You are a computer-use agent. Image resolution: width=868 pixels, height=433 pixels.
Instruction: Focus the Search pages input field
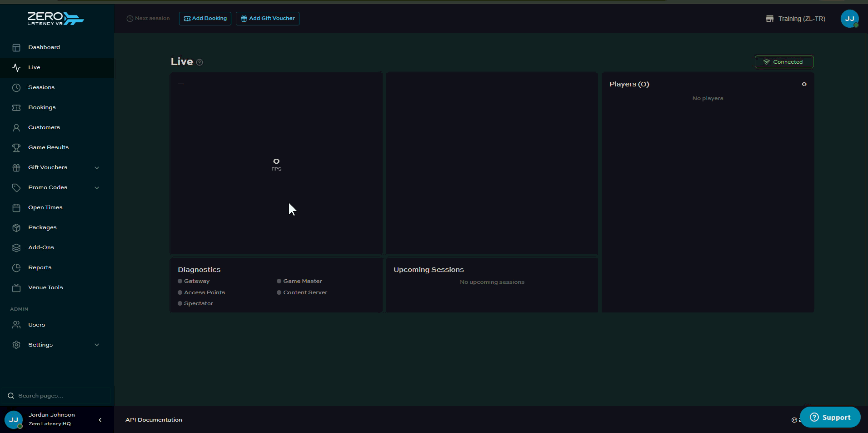[x=57, y=396]
